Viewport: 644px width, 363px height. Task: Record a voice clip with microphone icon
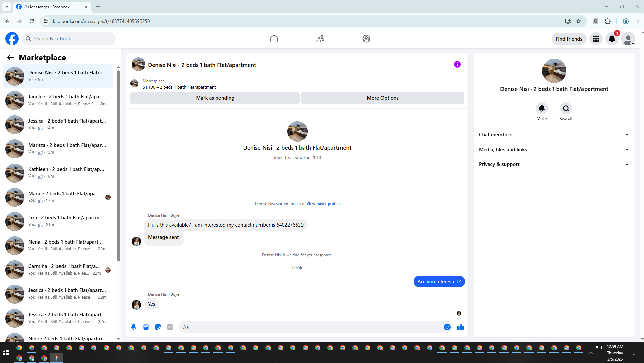click(x=134, y=327)
